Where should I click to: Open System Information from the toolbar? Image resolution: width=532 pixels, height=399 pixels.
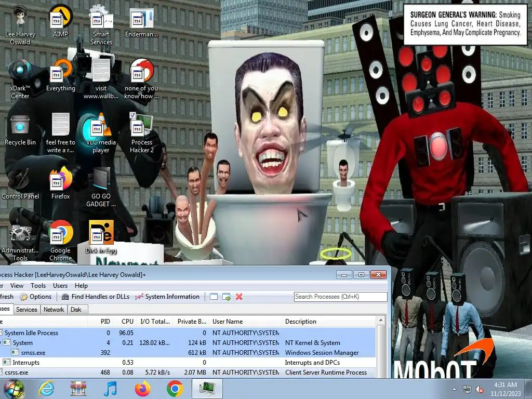coord(167,297)
